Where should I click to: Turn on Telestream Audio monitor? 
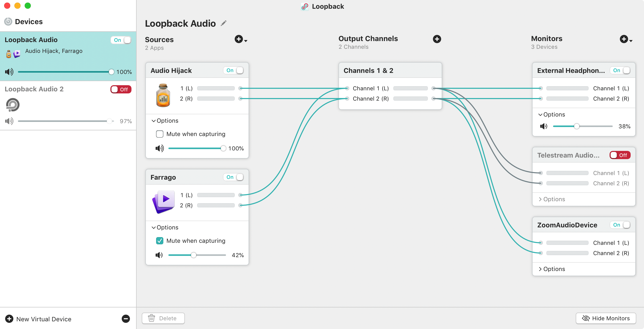(620, 155)
